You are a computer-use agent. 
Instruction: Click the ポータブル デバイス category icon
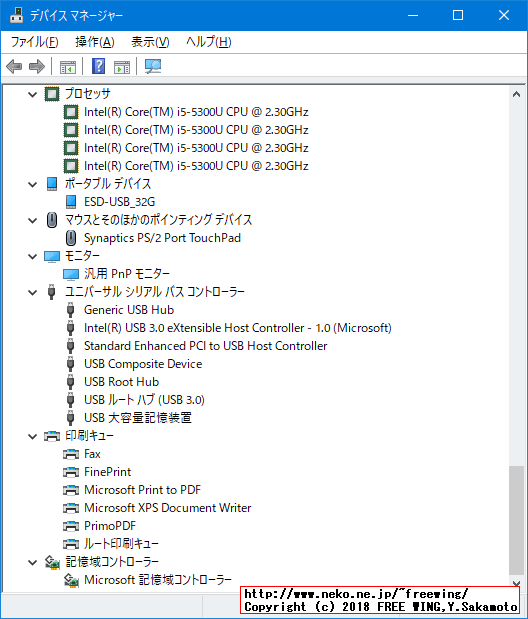[52, 184]
